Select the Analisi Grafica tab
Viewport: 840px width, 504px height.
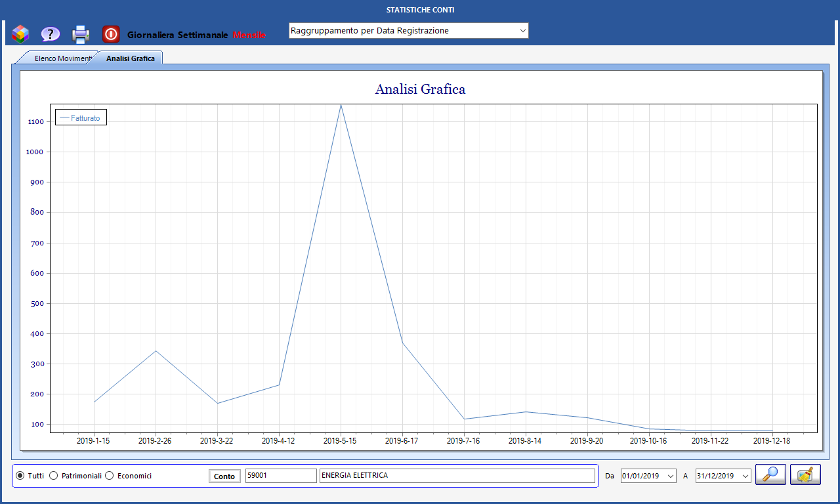click(x=130, y=58)
